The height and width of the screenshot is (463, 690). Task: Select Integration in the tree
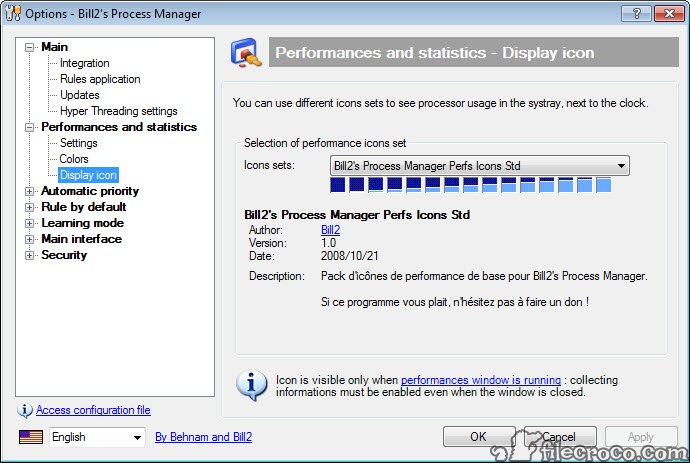click(x=84, y=63)
